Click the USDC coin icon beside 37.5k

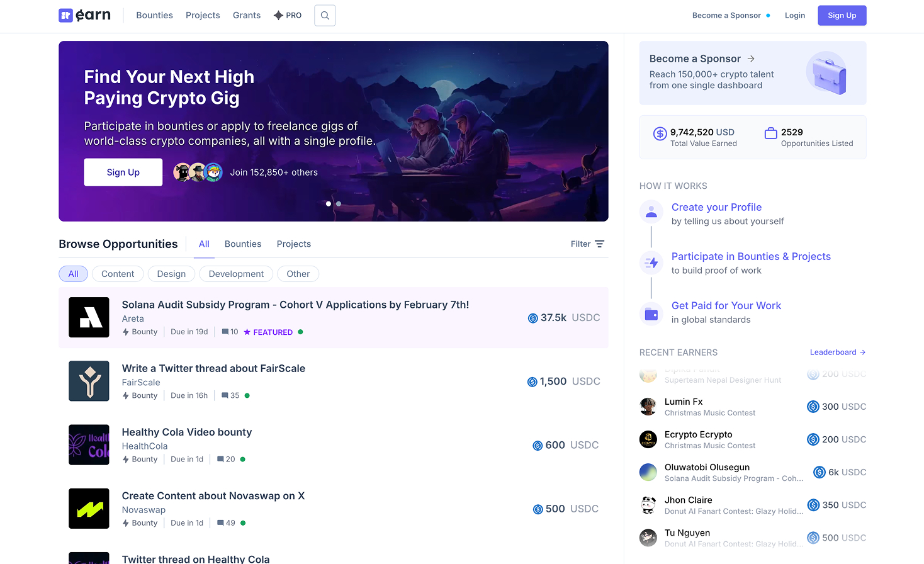tap(532, 319)
